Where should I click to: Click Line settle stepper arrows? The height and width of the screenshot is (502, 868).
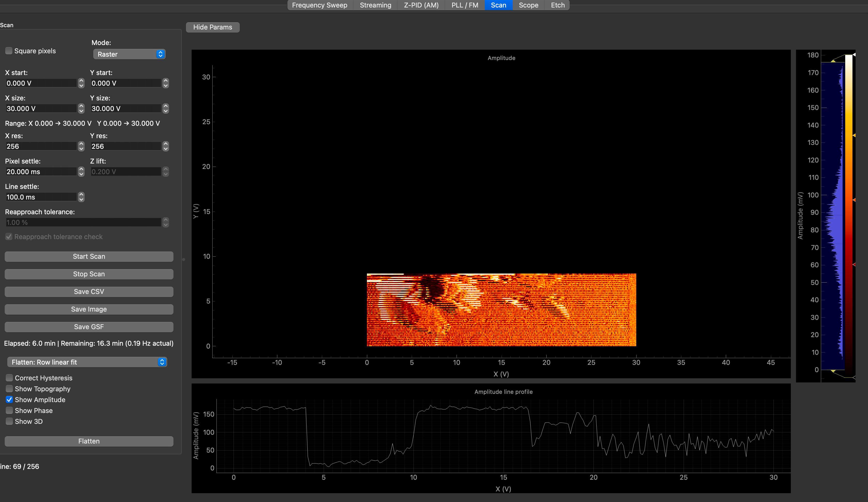[81, 197]
